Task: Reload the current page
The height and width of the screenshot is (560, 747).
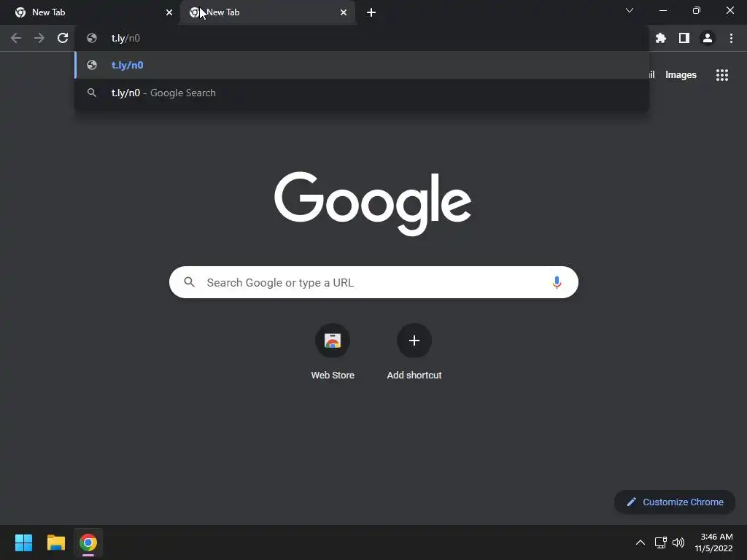Action: 63,38
